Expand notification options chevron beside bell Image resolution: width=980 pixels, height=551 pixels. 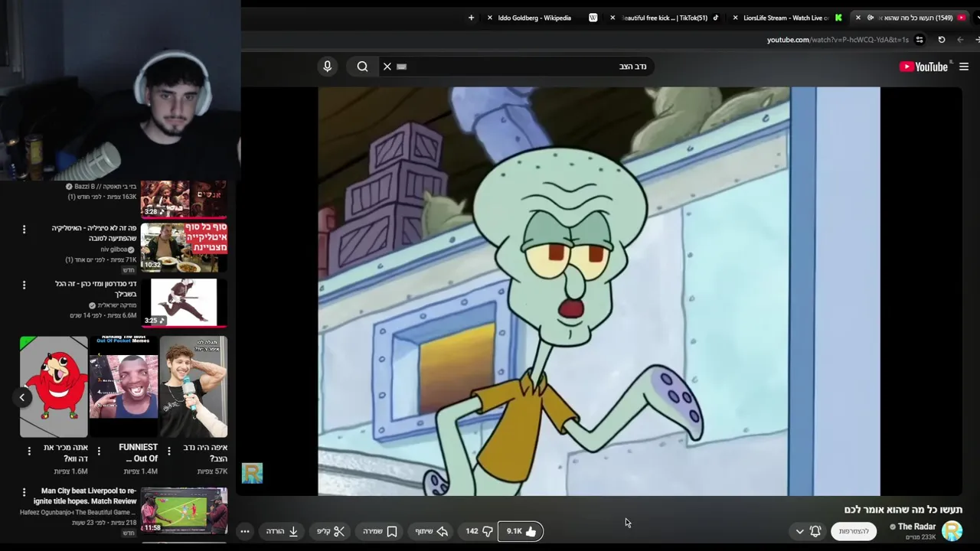[799, 531]
